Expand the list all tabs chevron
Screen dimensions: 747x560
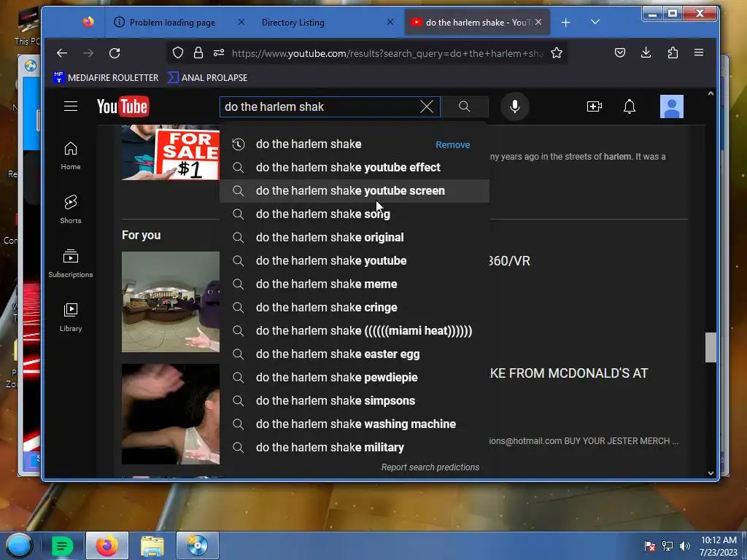pos(595,23)
